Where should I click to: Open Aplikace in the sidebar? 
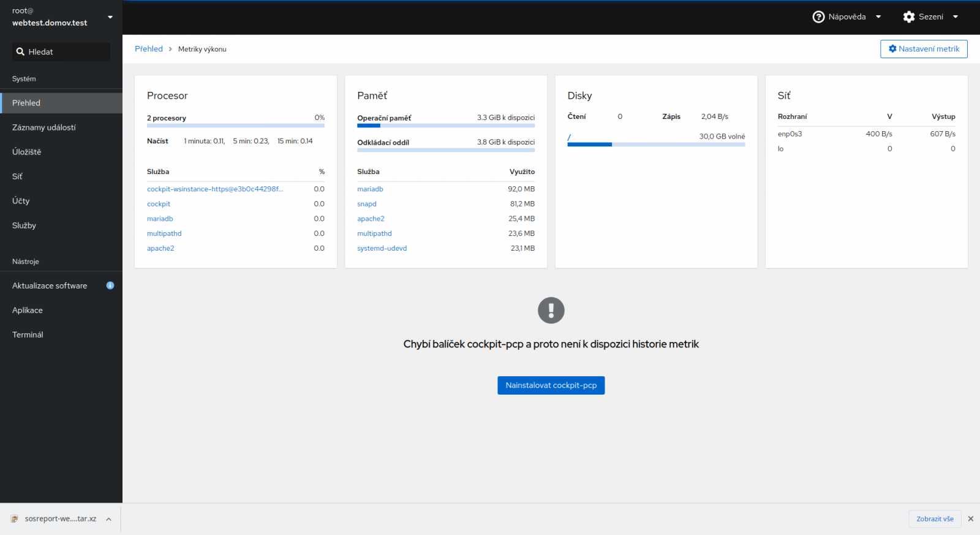[61, 310]
